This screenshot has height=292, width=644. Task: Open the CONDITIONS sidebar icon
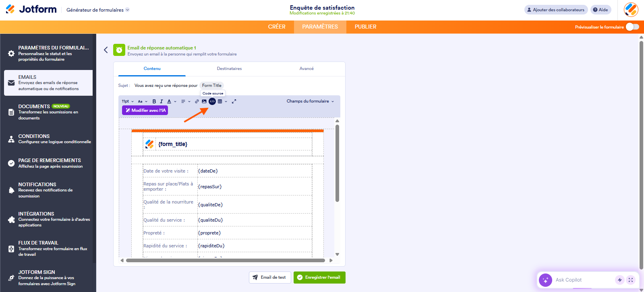point(11,139)
